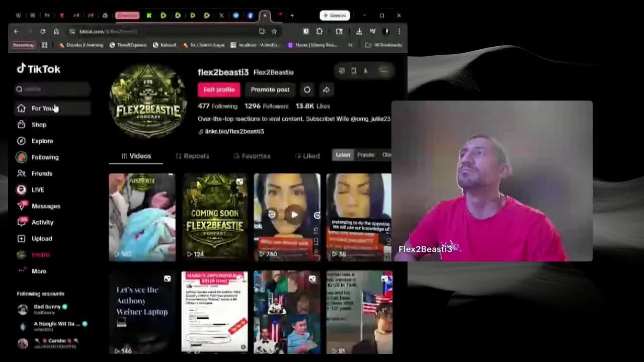The width and height of the screenshot is (644, 362).
Task: Open the apps grid icon in bookmarks bar
Action: [x=44, y=45]
